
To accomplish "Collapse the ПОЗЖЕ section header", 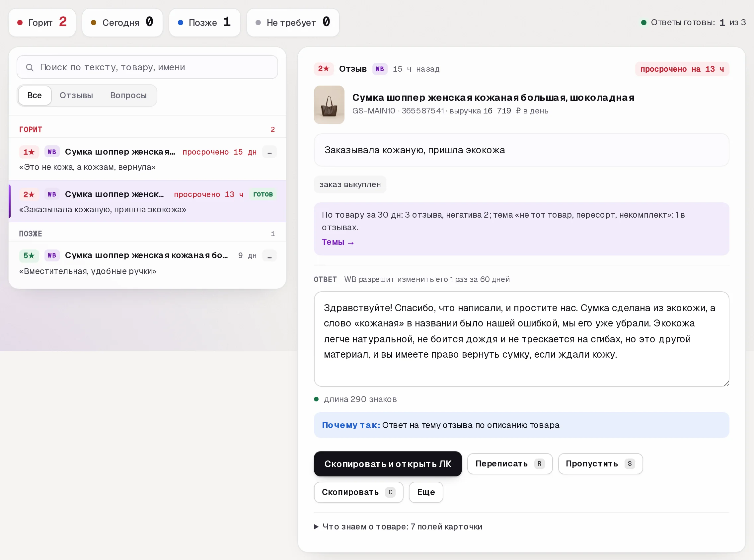I will pyautogui.click(x=147, y=234).
